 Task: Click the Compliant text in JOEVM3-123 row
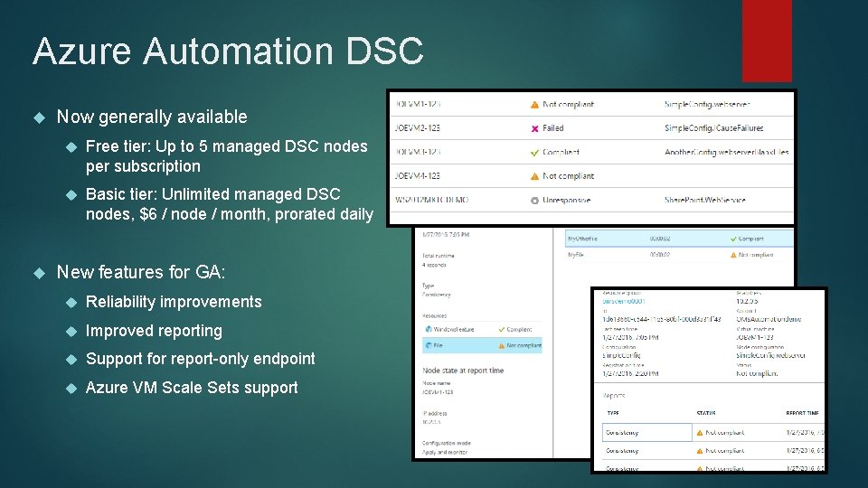click(x=561, y=152)
